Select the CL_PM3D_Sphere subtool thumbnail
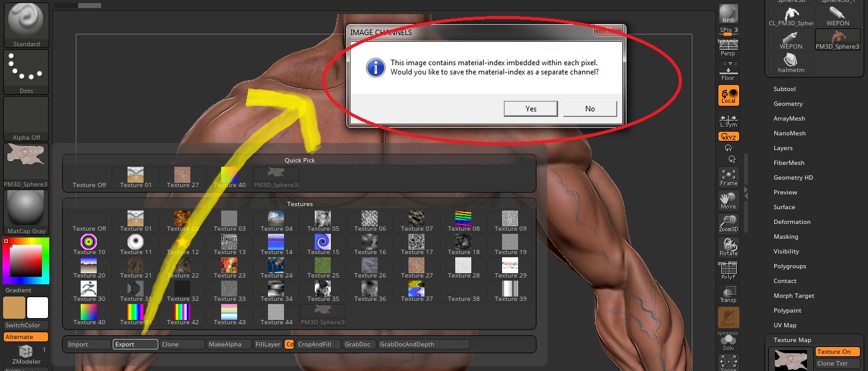868x371 pixels. 791,16
